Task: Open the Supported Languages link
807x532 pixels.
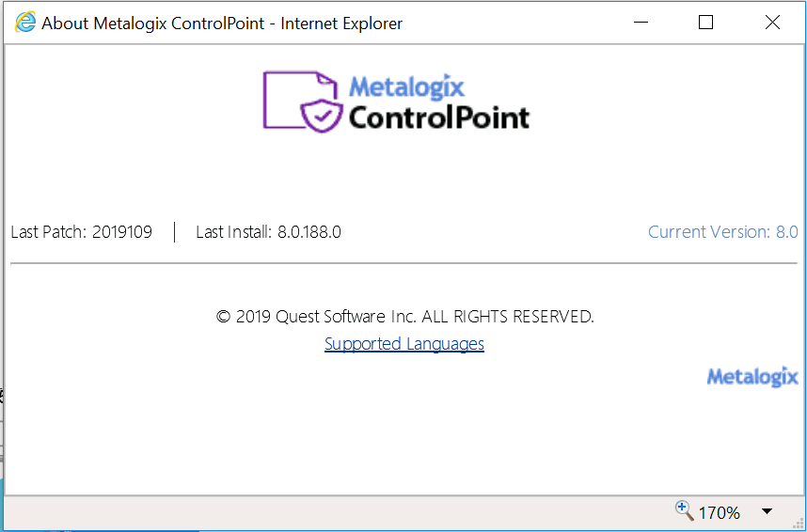Action: (x=404, y=344)
